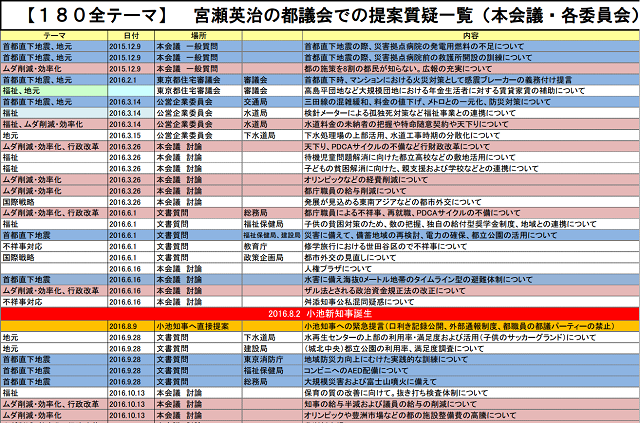Select the 大規模災害および富士山噴火に備えて cell
Image resolution: width=640 pixels, height=423 pixels.
[x=471, y=381]
